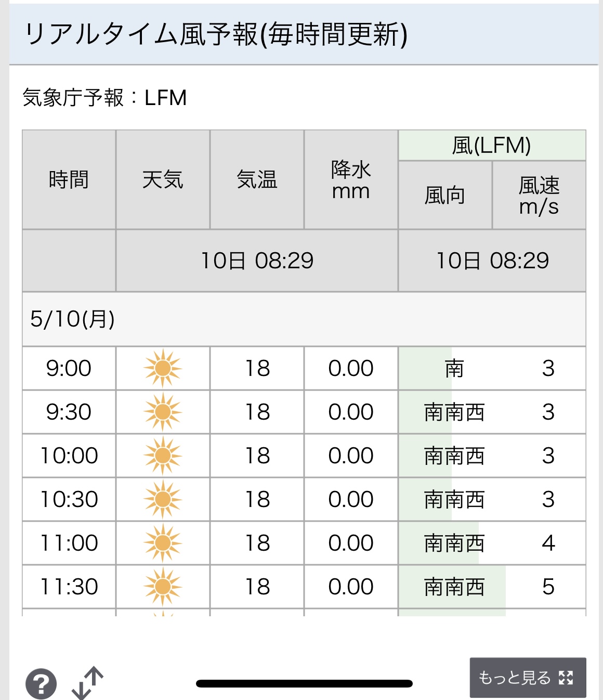Screen dimensions: 603x700
Task: Click the 降水 mm column header
Action: click(351, 179)
